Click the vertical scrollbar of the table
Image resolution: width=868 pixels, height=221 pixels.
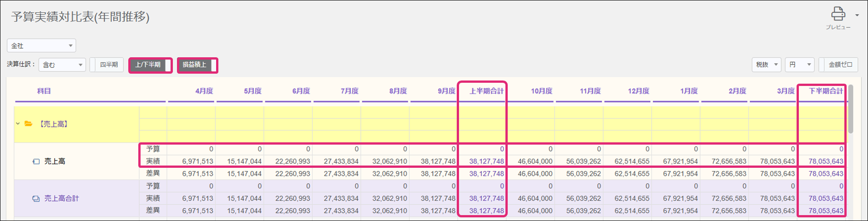[x=850, y=109]
